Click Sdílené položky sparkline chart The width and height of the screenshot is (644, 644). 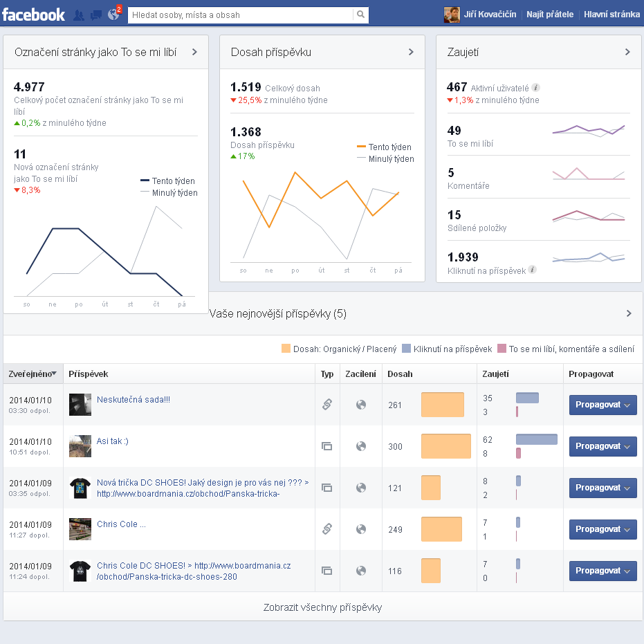[x=589, y=216]
